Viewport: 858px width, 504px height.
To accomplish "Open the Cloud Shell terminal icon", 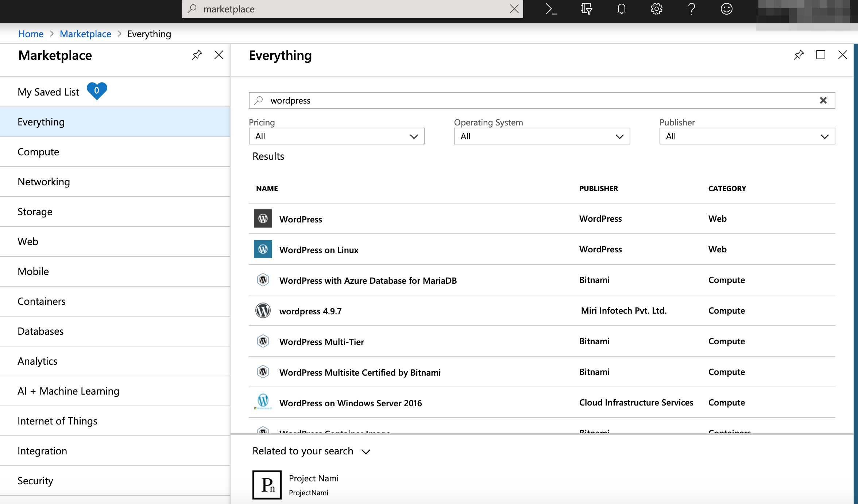I will click(x=551, y=9).
